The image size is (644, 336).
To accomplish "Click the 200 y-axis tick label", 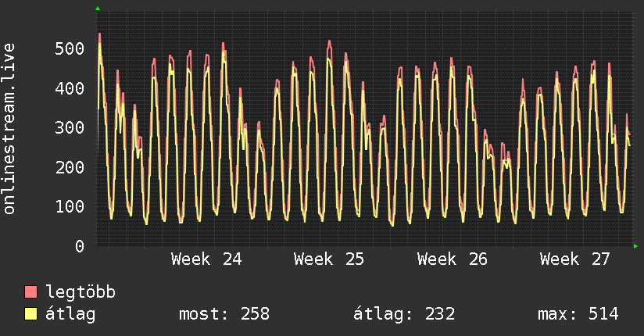I will (x=70, y=167).
